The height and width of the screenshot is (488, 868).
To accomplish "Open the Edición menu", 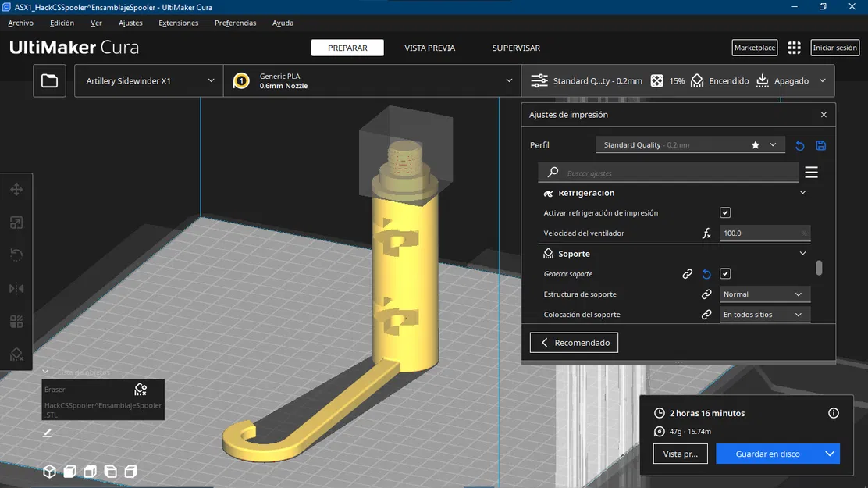I will coord(62,23).
